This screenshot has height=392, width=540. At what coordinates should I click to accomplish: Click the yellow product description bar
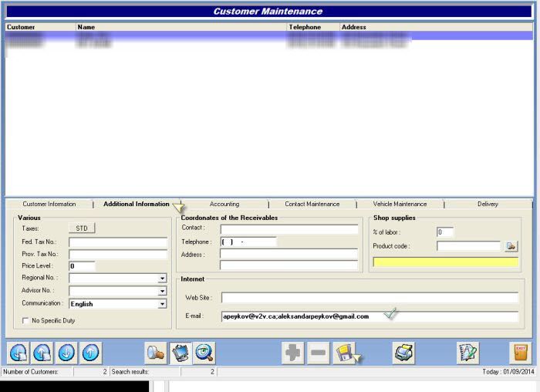click(446, 262)
